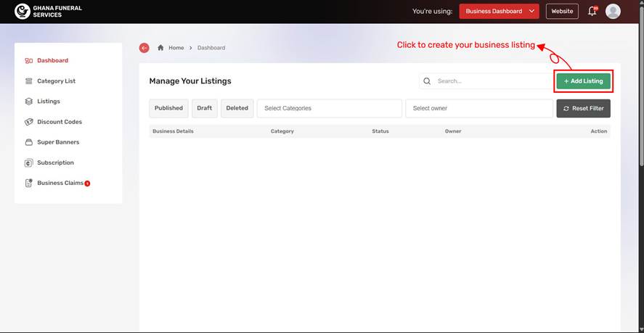Viewport: 644px width, 333px height.
Task: Click the Add Listing button
Action: [x=584, y=81]
